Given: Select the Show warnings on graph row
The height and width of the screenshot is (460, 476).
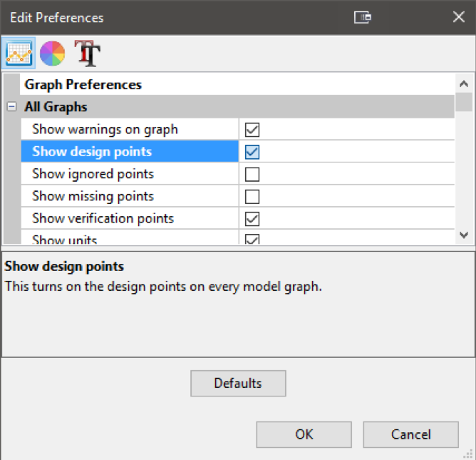Looking at the screenshot, I should (x=105, y=130).
